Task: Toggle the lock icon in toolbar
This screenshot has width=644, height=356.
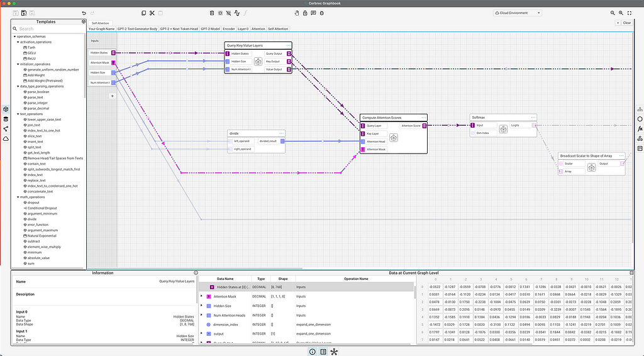Action: click(x=305, y=13)
